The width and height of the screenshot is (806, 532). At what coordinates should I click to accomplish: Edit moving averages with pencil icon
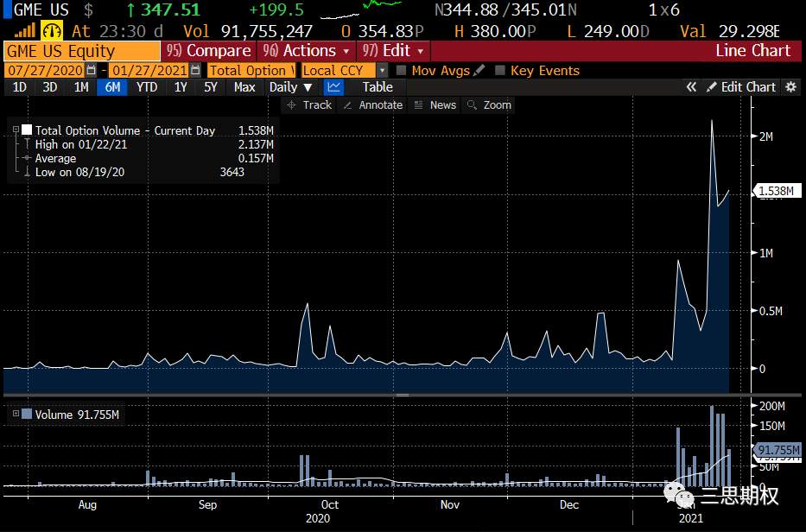click(x=479, y=70)
